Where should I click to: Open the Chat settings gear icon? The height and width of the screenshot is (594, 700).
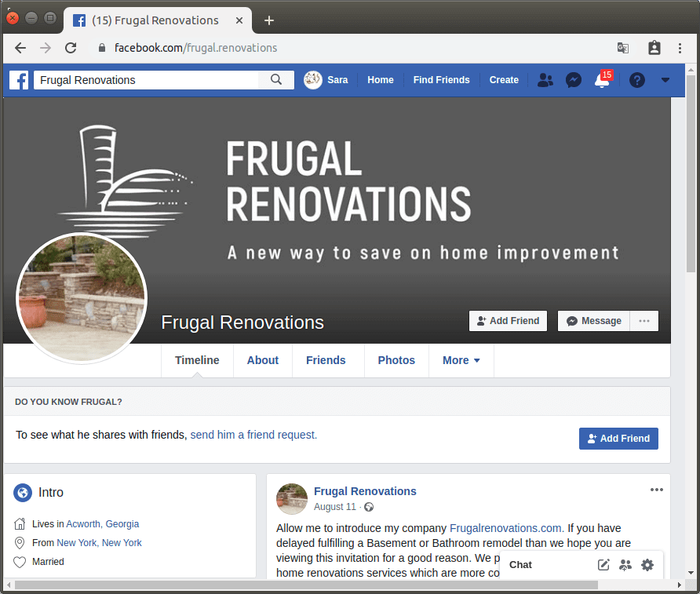pos(647,565)
